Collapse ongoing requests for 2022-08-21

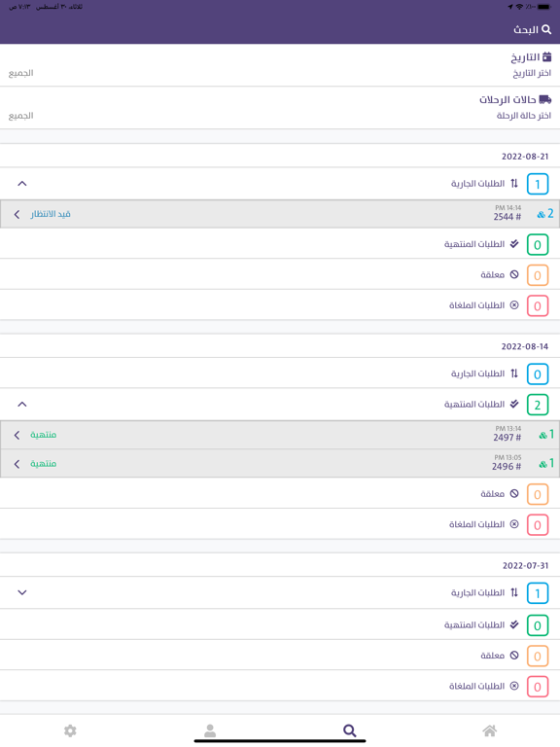pos(22,184)
